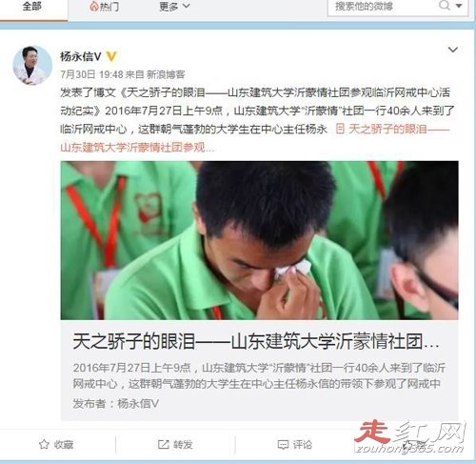Open the article card headline 天之骄子的眼泪

256,342
